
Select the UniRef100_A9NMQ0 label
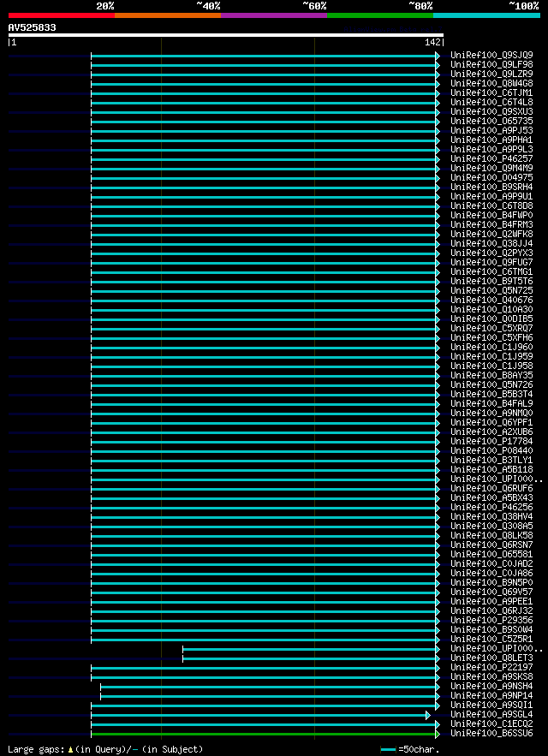pos(491,413)
